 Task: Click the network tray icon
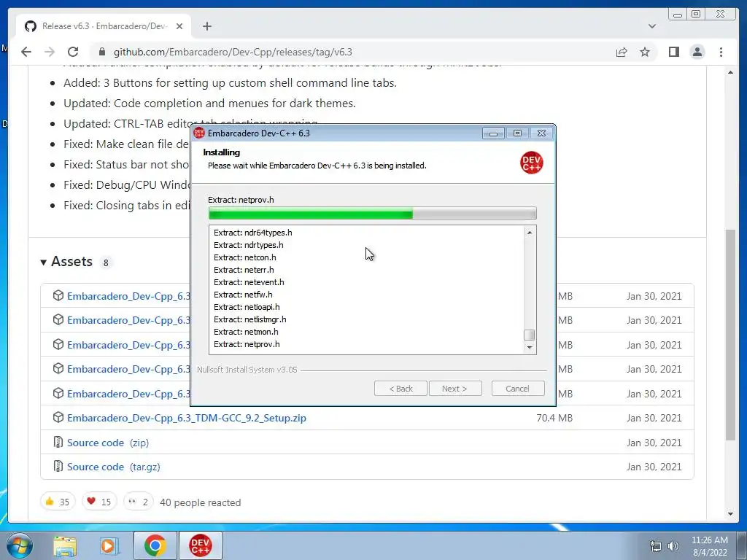(656, 546)
